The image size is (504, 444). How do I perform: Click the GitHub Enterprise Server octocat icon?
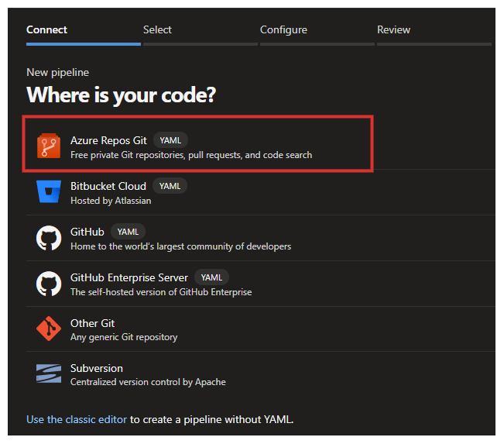(x=49, y=284)
